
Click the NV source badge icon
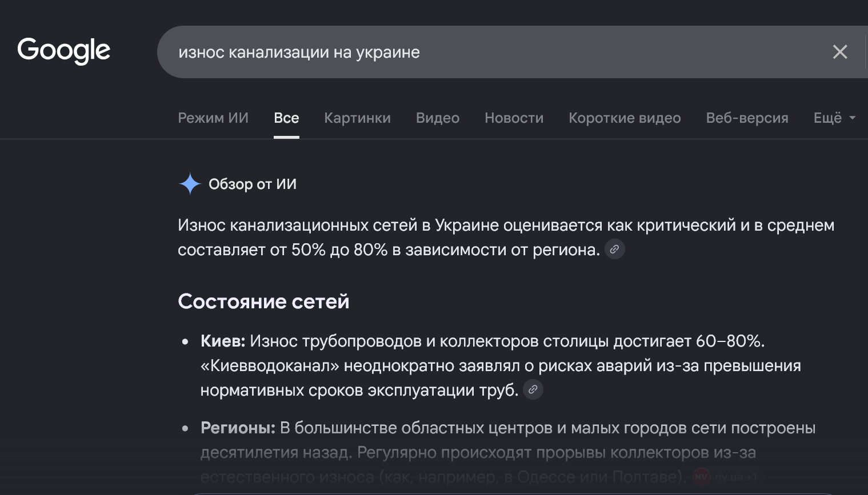pyautogui.click(x=701, y=477)
